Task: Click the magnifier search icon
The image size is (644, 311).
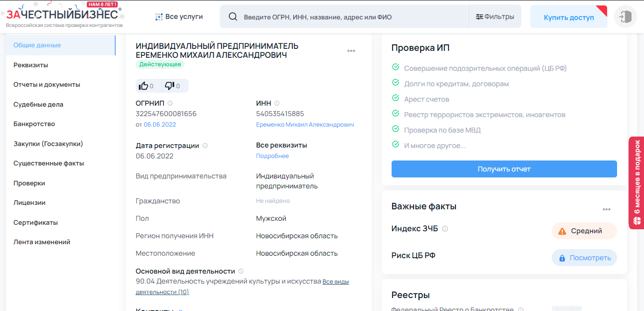Action: (233, 17)
